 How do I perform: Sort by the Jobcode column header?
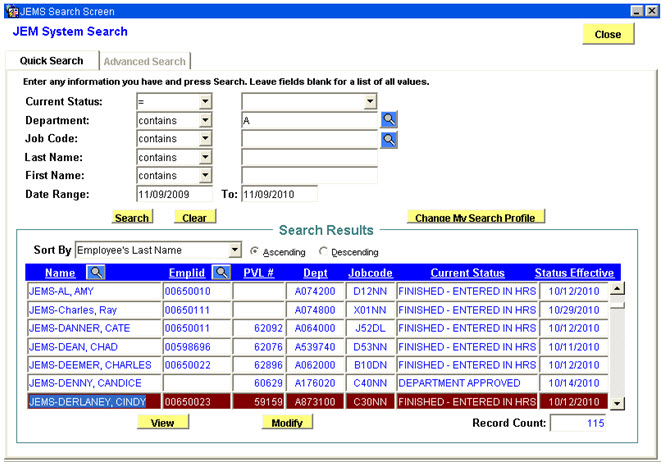point(370,273)
